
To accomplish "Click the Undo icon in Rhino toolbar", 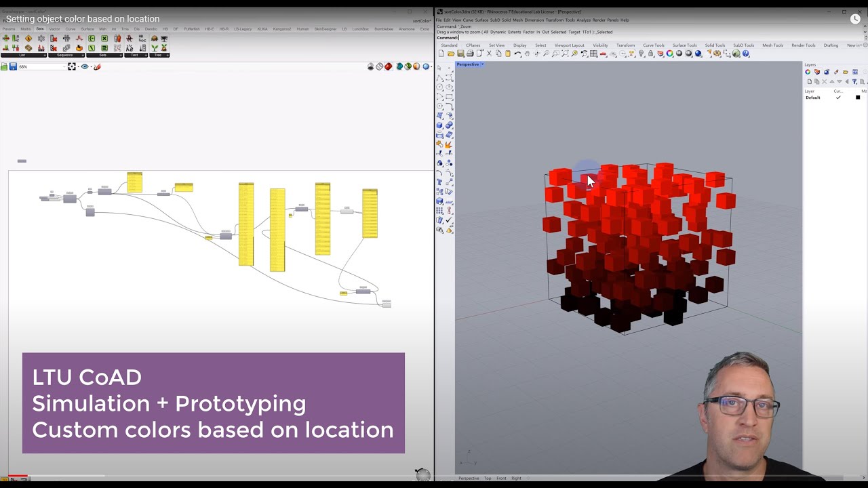I will pyautogui.click(x=517, y=54).
